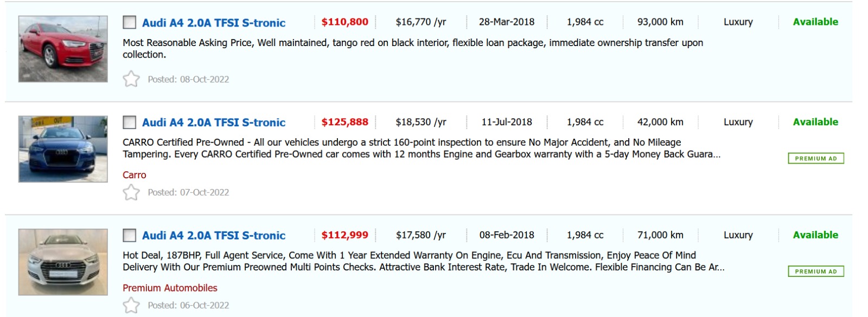Select the checkbox for the $125,888 Audi A4
Viewport: 868px width, 317px height.
pos(129,122)
